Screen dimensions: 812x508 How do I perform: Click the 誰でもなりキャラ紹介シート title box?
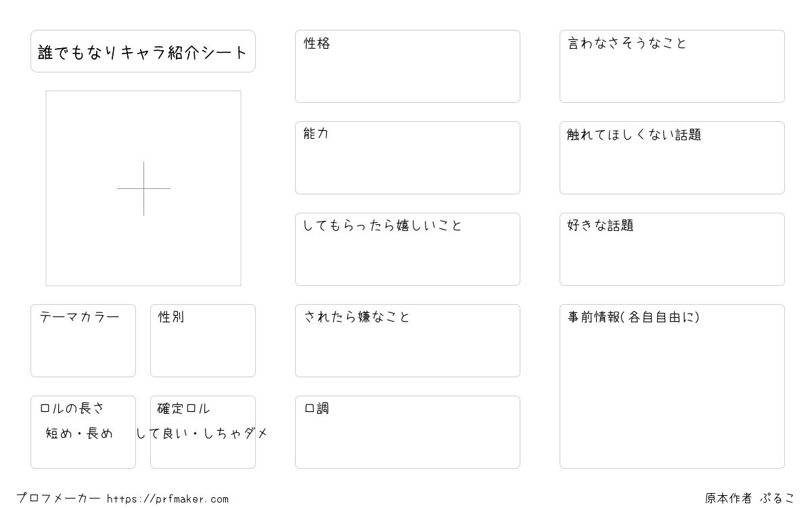143,51
